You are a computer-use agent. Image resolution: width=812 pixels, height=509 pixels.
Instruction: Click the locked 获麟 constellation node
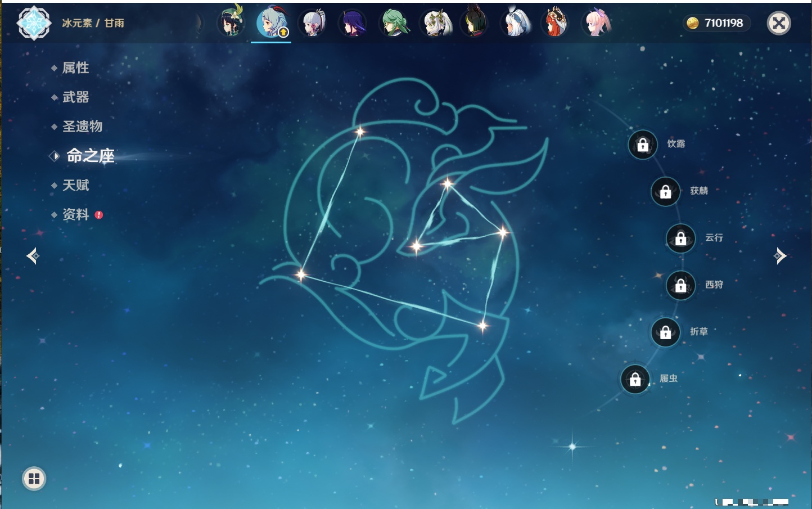tap(665, 192)
